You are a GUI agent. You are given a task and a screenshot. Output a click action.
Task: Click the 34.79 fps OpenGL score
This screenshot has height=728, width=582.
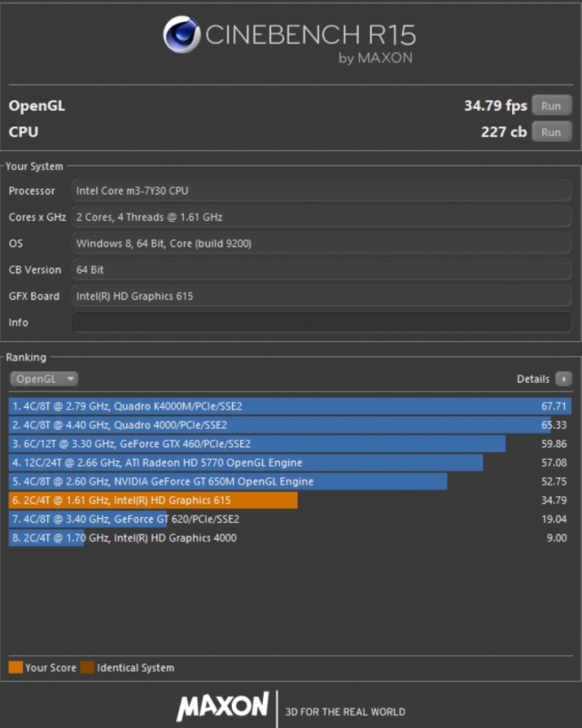click(x=496, y=105)
